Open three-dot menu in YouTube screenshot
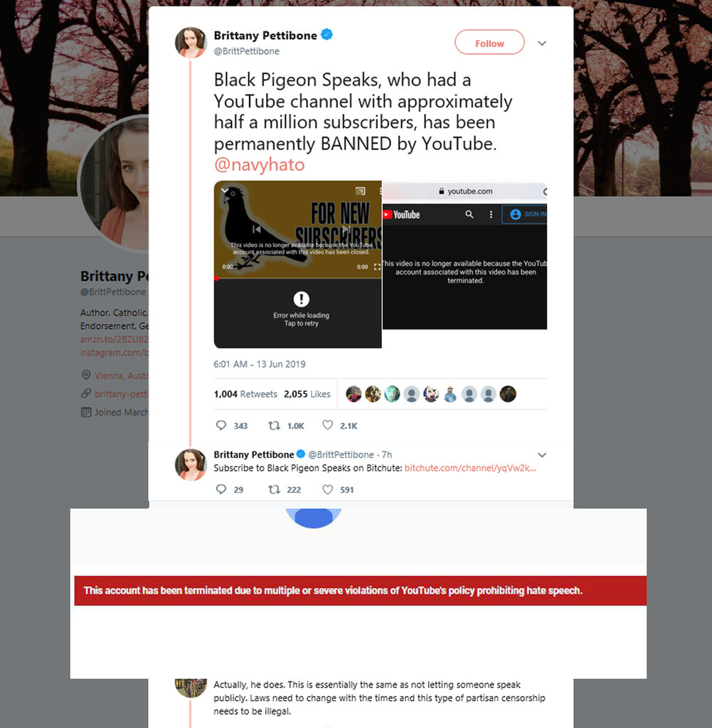The height and width of the screenshot is (728, 712). click(x=491, y=214)
